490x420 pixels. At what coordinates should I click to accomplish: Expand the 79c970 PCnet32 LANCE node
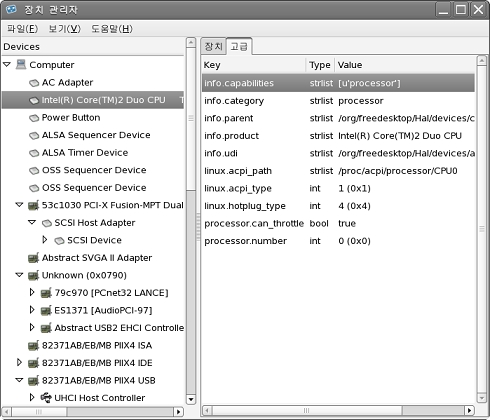pos(32,292)
